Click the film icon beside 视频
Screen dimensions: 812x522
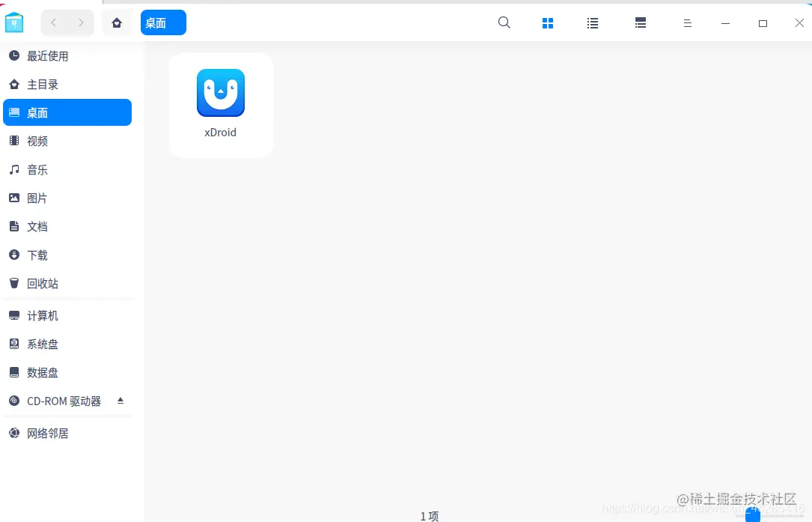click(x=14, y=141)
